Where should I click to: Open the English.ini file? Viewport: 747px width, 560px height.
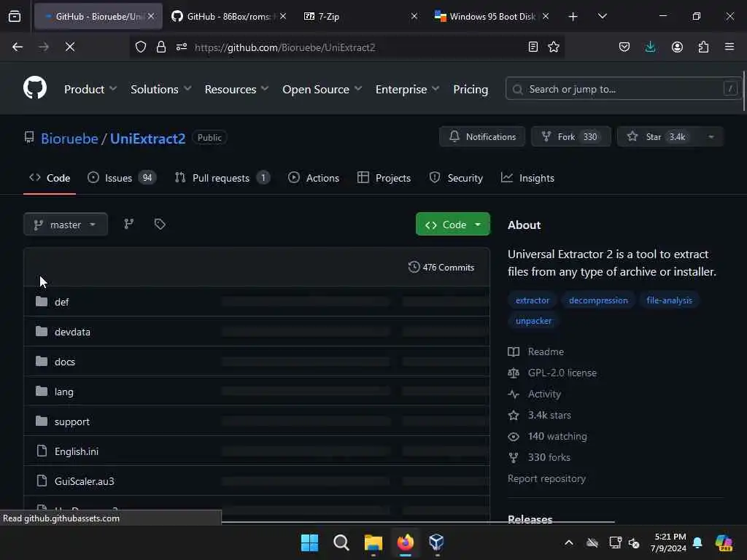(76, 451)
